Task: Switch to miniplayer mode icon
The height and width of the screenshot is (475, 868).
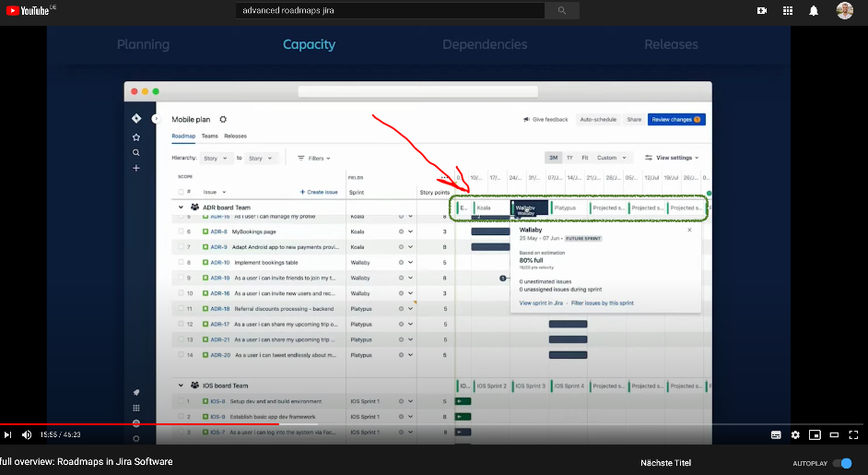Action: pyautogui.click(x=815, y=435)
